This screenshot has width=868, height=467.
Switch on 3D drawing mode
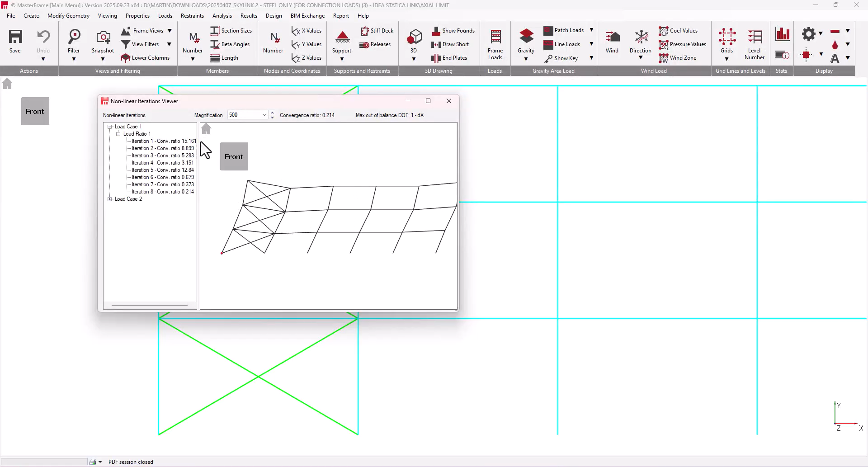pyautogui.click(x=414, y=37)
